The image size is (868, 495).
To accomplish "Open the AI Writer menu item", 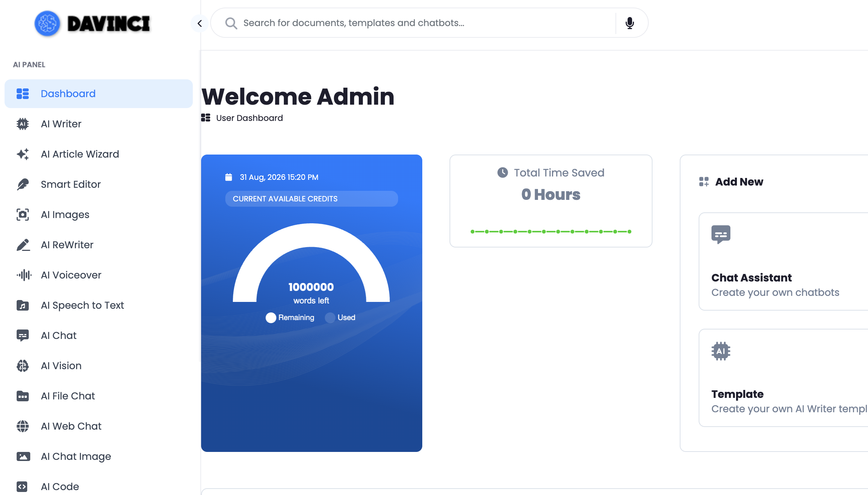I will click(x=99, y=124).
